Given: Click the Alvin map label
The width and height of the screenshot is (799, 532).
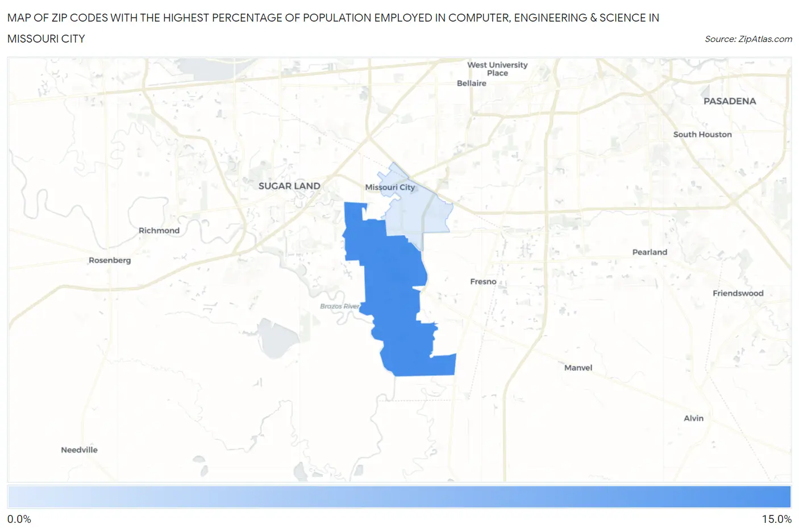Looking at the screenshot, I should pyautogui.click(x=693, y=418).
